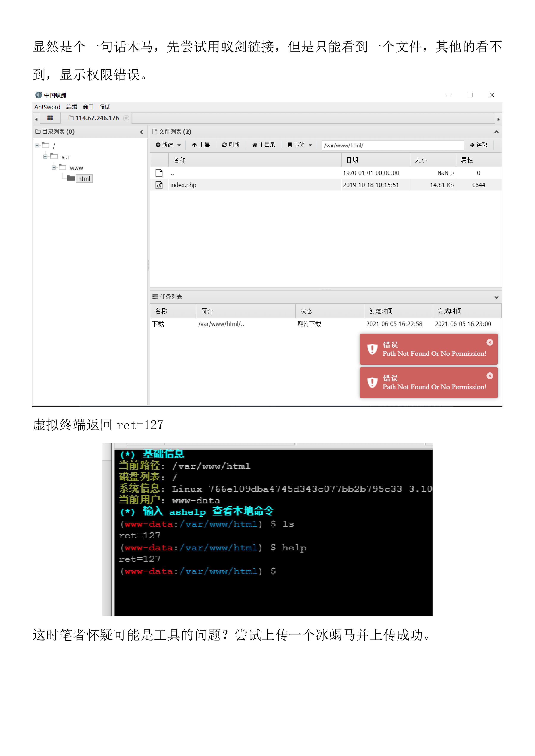Click the task 简介 column header
The height and width of the screenshot is (756, 535).
tap(246, 311)
